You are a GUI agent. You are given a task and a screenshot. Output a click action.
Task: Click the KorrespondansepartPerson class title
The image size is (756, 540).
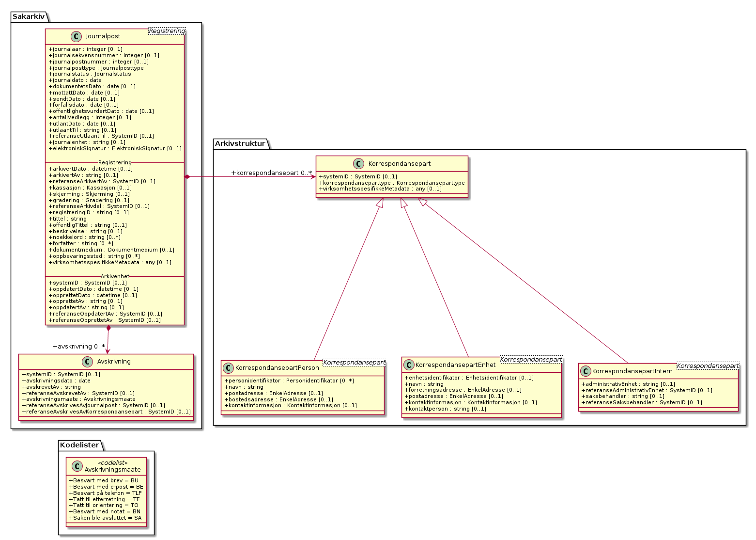(277, 368)
